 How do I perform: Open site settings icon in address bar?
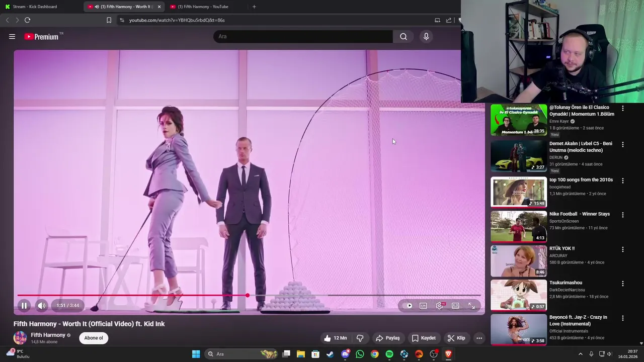point(121,20)
